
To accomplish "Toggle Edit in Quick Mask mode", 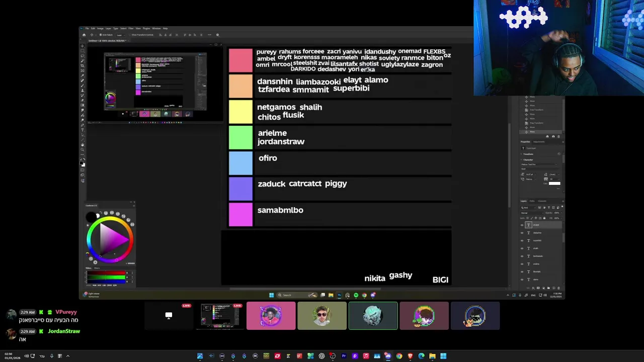I will click(83, 170).
